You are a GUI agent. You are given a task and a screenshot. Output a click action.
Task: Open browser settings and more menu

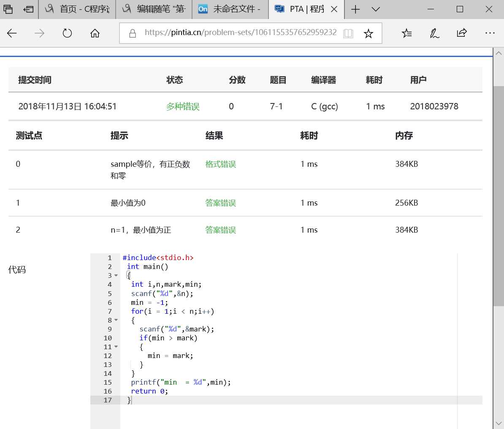[490, 33]
